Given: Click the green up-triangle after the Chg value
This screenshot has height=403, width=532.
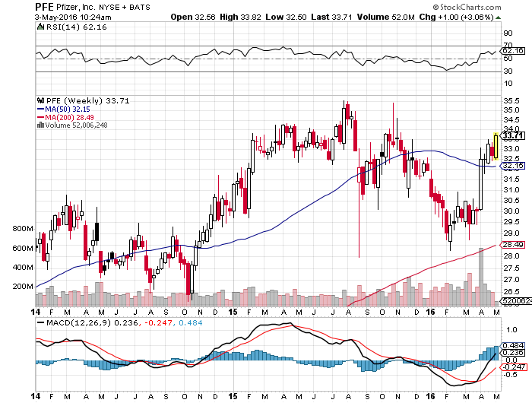Looking at the screenshot, I should pos(497,17).
